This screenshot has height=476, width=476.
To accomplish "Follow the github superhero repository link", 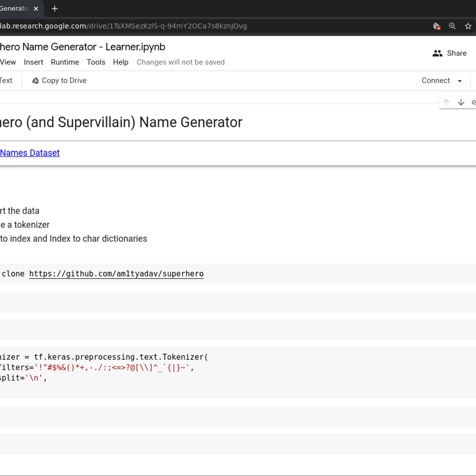I will pyautogui.click(x=116, y=274).
